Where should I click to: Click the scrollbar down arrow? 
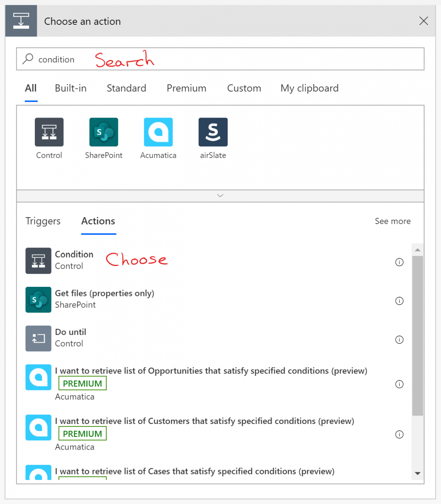click(418, 474)
